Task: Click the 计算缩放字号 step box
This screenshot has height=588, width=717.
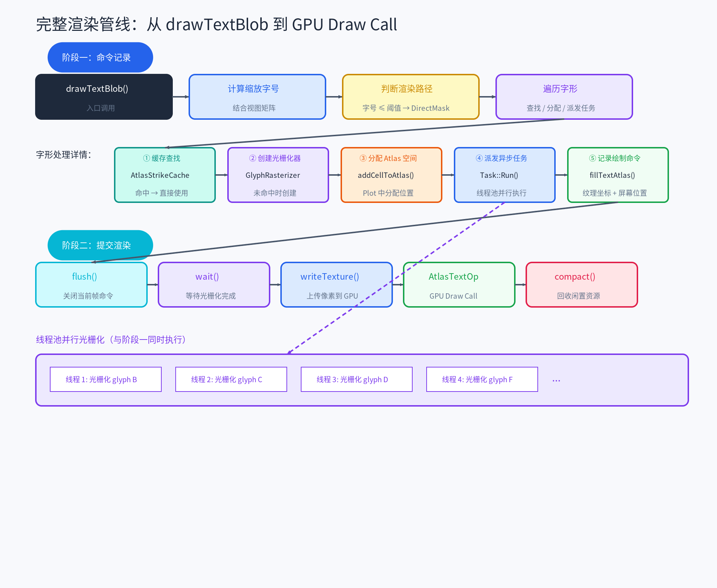Action: coord(257,96)
